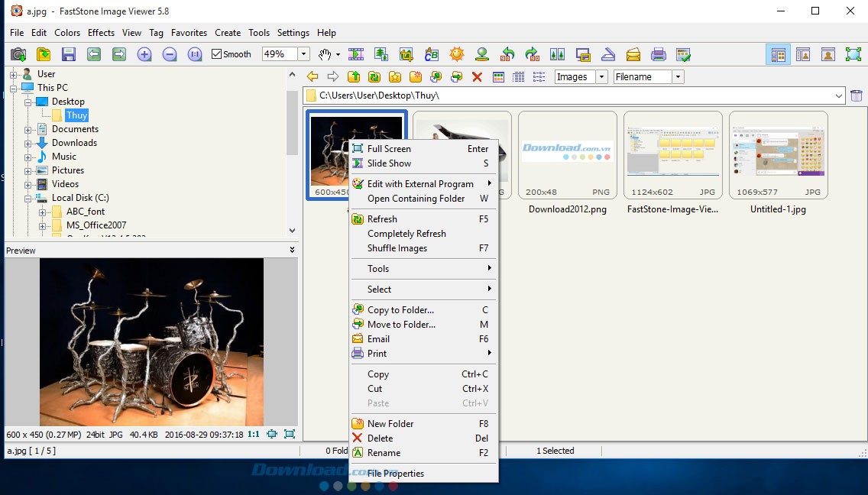
Task: Open the Images file filter dropdown
Action: point(601,76)
